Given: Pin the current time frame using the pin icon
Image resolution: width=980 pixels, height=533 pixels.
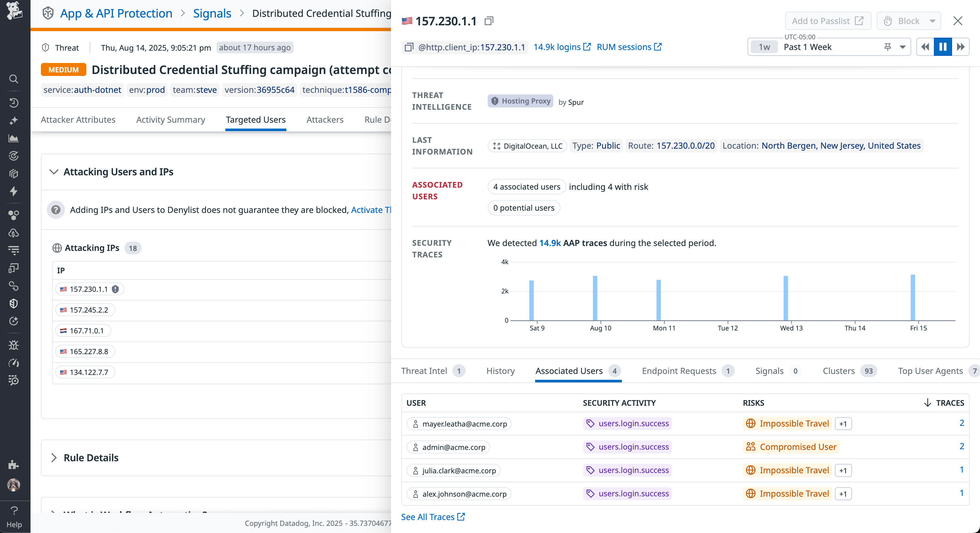Looking at the screenshot, I should [x=887, y=47].
